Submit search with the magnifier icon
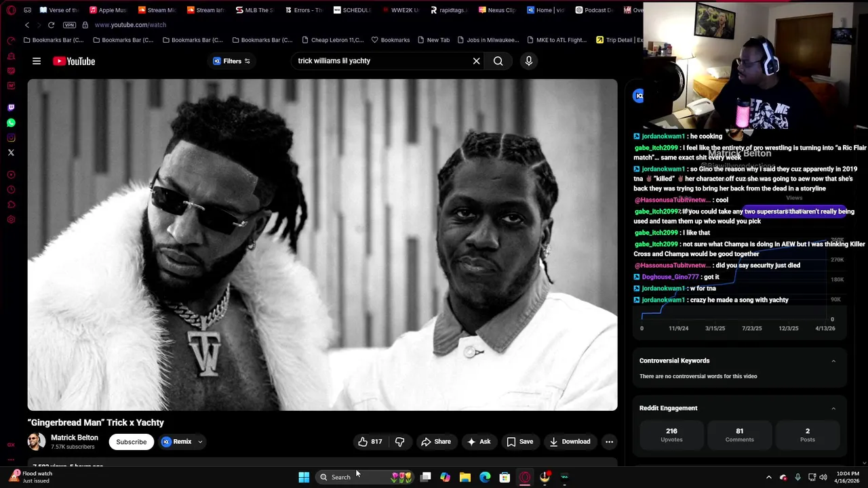Screen dimensions: 868x488 point(498,61)
